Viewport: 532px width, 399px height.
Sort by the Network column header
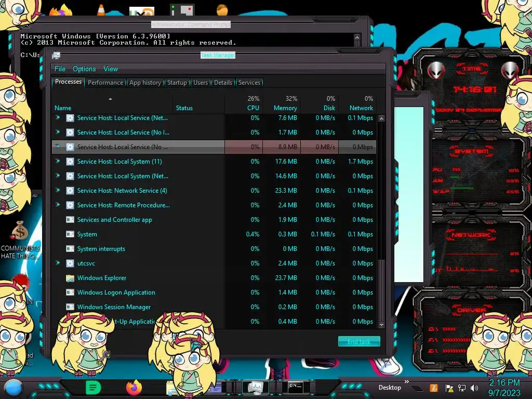pos(361,108)
